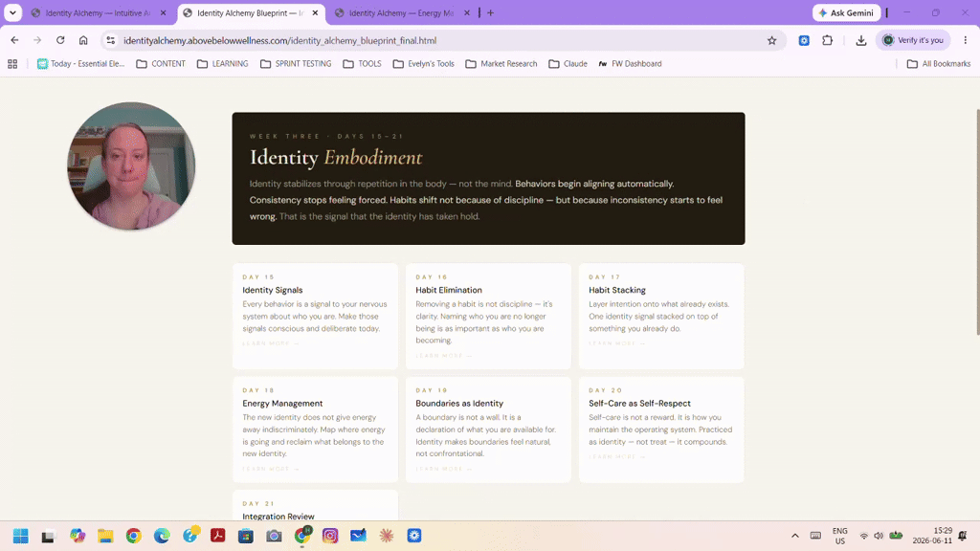The width and height of the screenshot is (980, 551).
Task: Click the page vertical scrollbar thumb
Action: pos(977,222)
